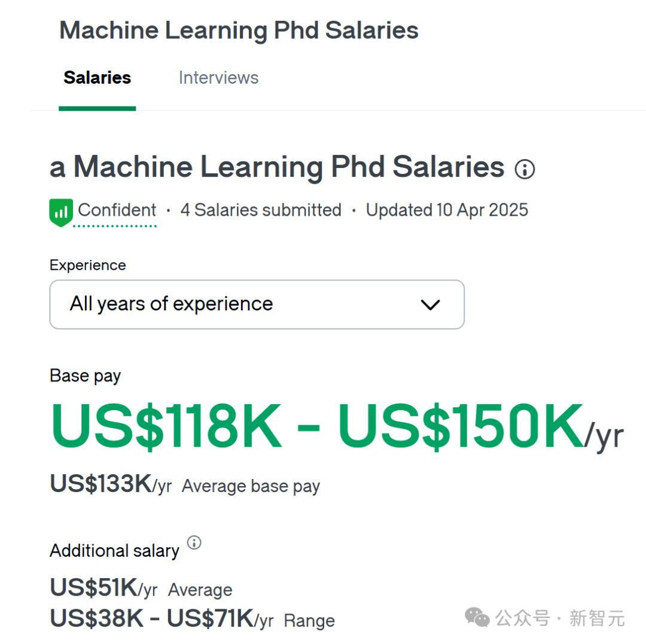Expand the experience dropdown chevron
This screenshot has height=644, width=646.
click(x=430, y=305)
